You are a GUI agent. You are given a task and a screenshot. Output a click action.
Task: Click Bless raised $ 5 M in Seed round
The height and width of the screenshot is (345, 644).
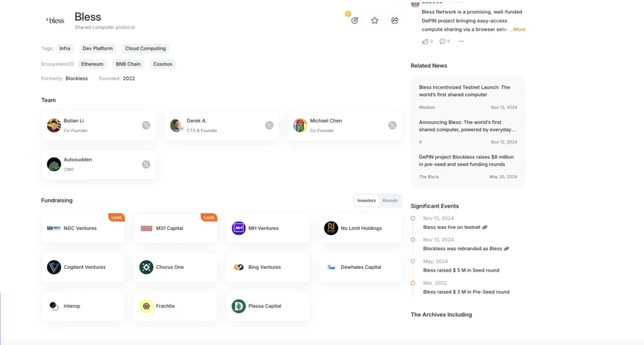461,270
